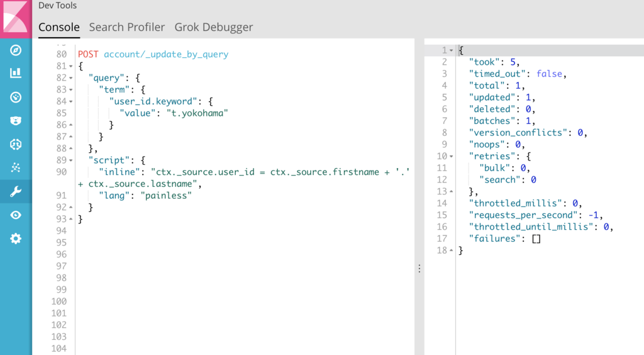The width and height of the screenshot is (644, 355).
Task: Open Timelion mask icon in sidebar
Action: click(x=16, y=121)
